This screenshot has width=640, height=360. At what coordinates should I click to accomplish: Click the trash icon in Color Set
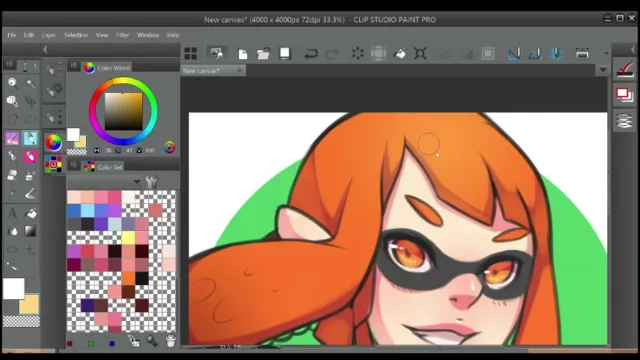point(171,341)
